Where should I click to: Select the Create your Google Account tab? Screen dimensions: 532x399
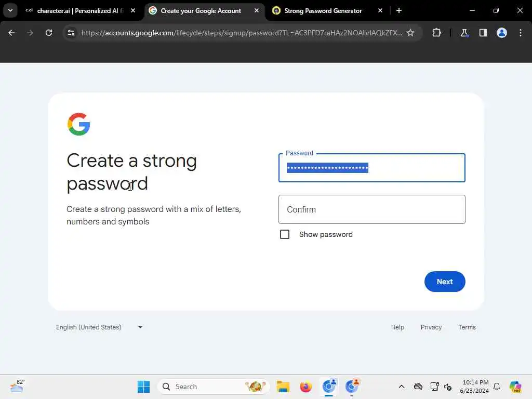(x=205, y=11)
